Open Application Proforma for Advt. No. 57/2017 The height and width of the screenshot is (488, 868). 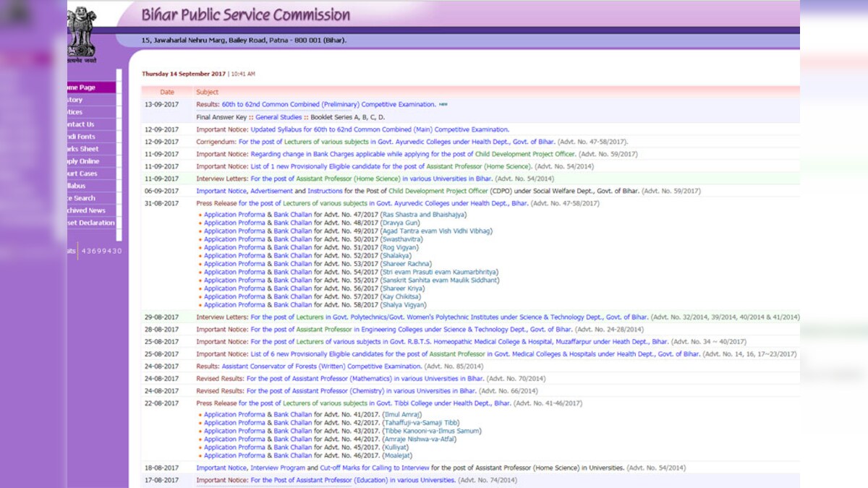point(234,297)
